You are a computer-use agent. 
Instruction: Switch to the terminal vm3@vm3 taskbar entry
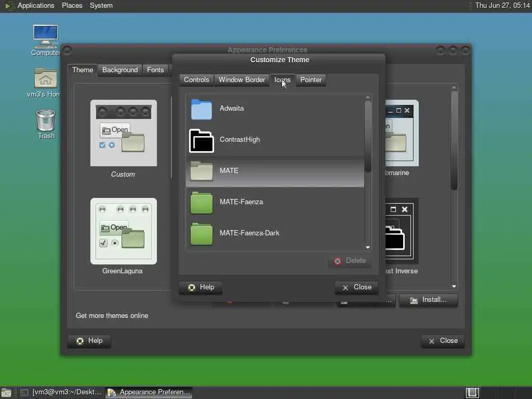pyautogui.click(x=61, y=393)
